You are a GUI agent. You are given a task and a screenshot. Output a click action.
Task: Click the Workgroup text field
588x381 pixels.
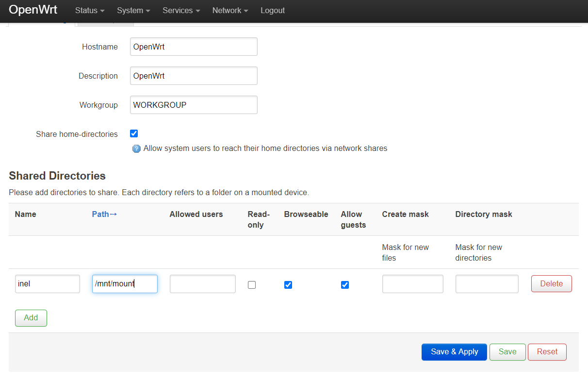[x=194, y=105]
